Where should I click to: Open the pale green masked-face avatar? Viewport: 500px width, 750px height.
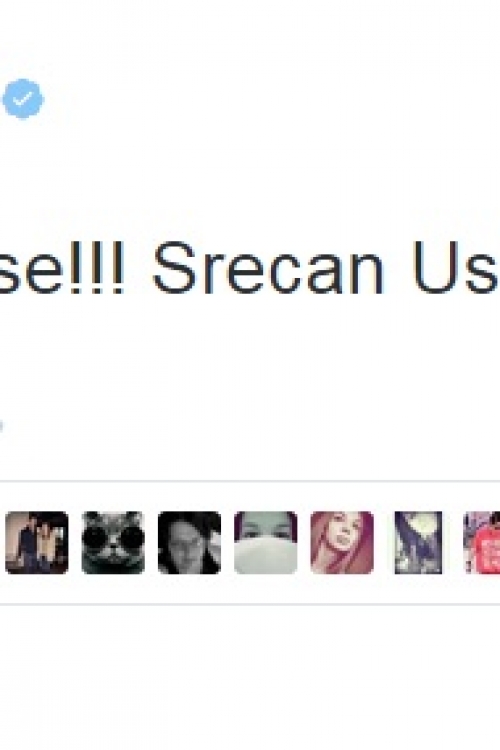coord(266,542)
